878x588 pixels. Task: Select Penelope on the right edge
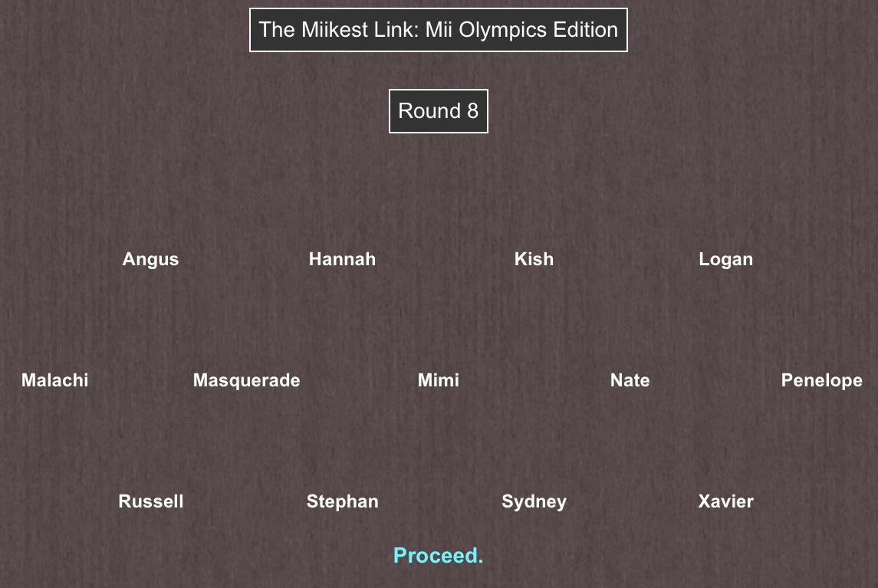821,380
